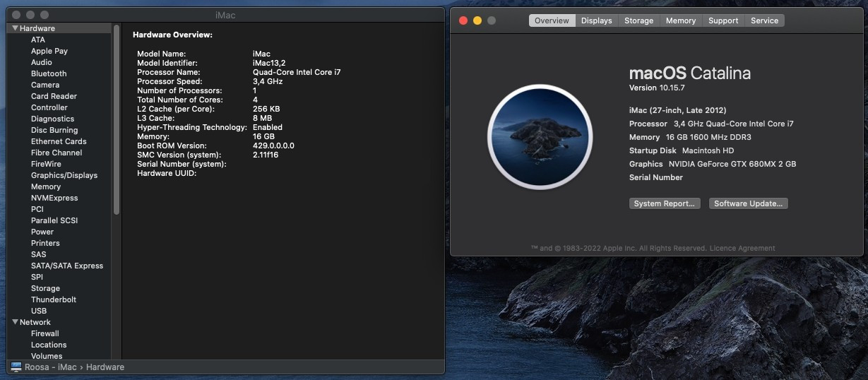
Task: Click Hardware in the bottom path bar
Action: tap(105, 367)
